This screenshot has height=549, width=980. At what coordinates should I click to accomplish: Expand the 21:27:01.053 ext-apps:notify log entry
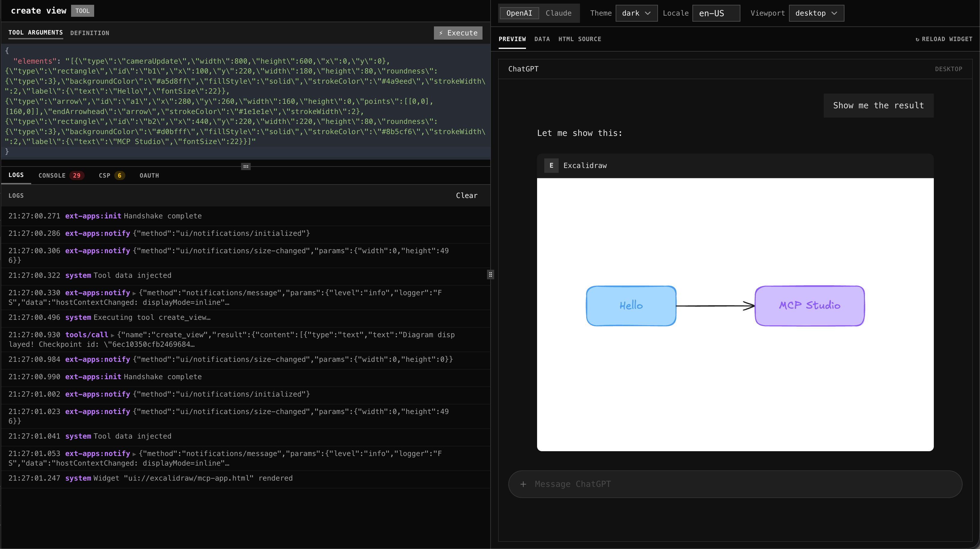coord(134,454)
